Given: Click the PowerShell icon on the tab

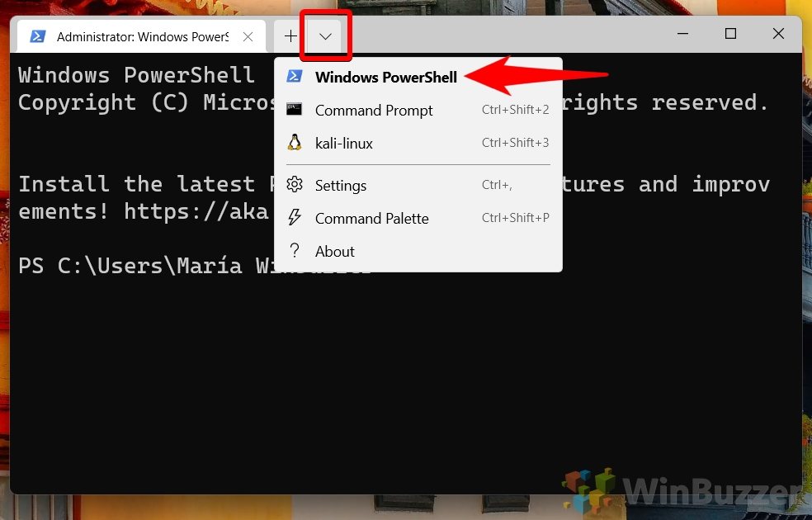Looking at the screenshot, I should pos(37,36).
